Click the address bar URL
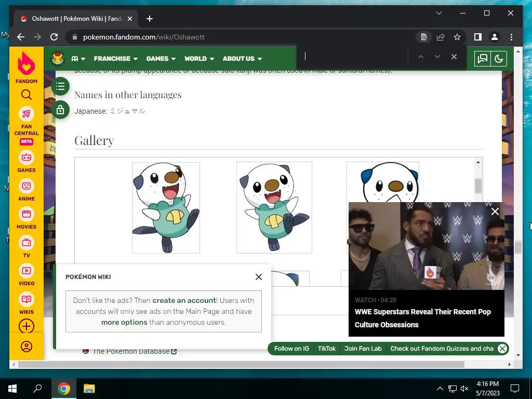 pyautogui.click(x=144, y=37)
